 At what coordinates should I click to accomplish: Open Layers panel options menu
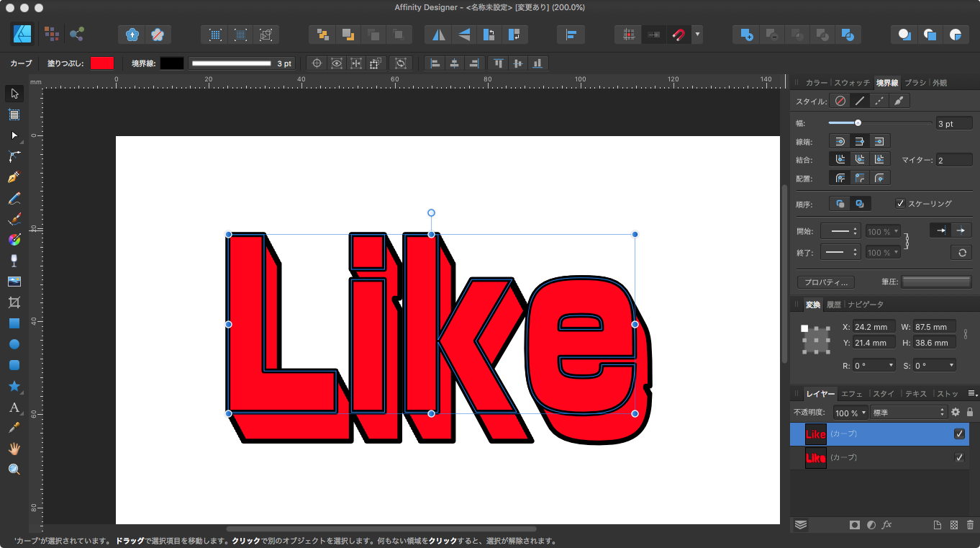972,394
